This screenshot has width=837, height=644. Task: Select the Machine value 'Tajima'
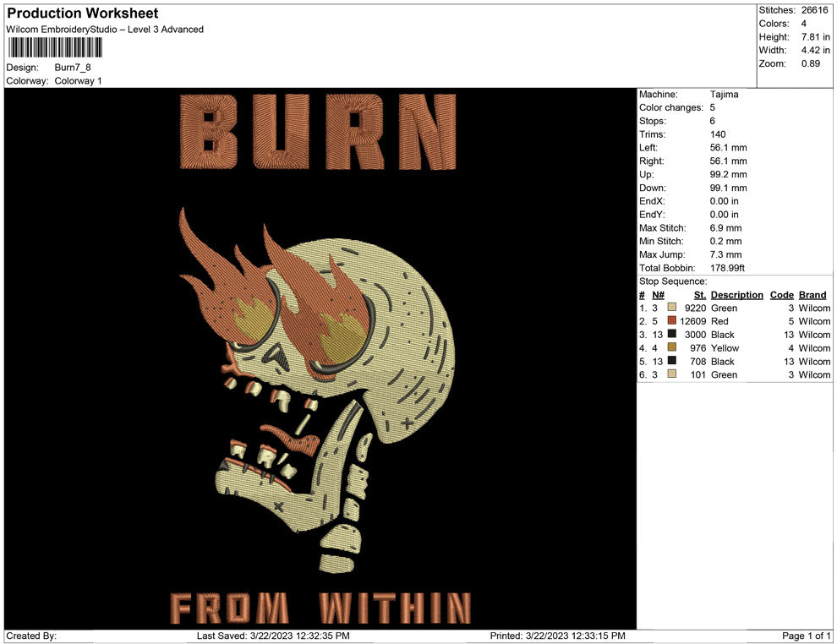[725, 95]
